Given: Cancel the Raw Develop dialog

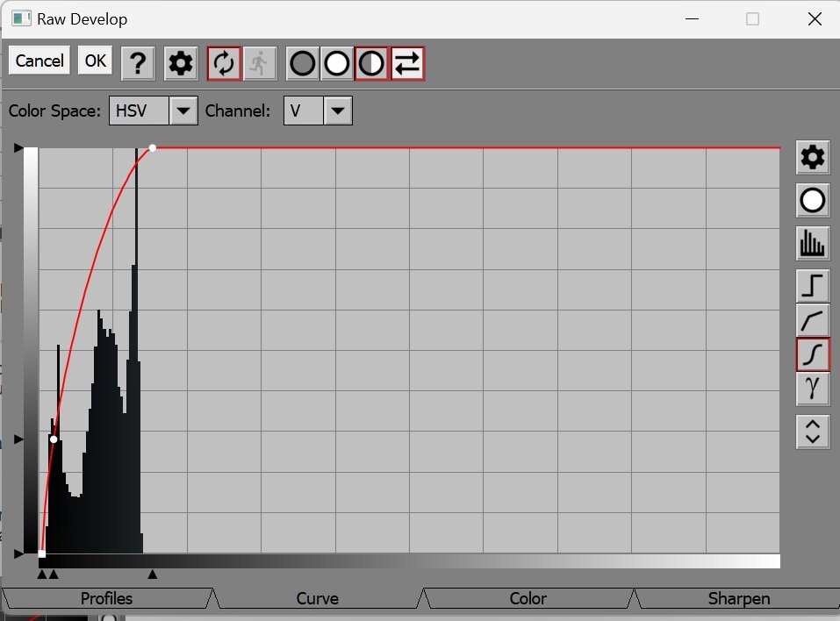Looking at the screenshot, I should tap(39, 61).
